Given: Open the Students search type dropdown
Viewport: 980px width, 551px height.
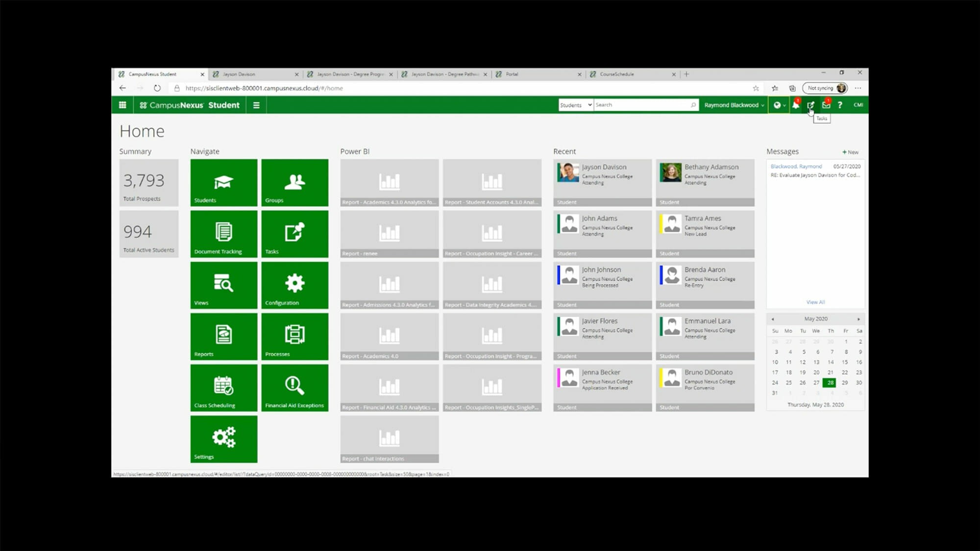Looking at the screenshot, I should (576, 105).
